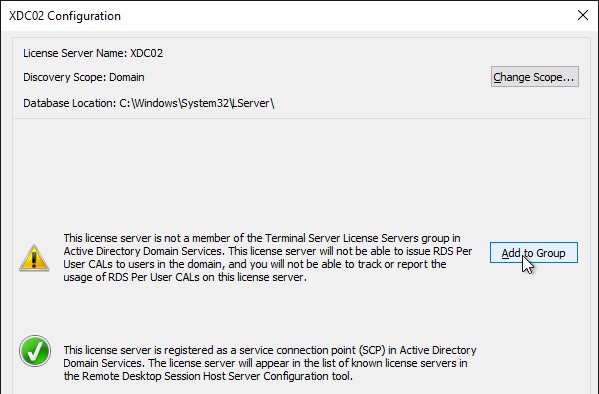Close the XDC02 Configuration dialog
Image resolution: width=599 pixels, height=394 pixels.
[583, 15]
